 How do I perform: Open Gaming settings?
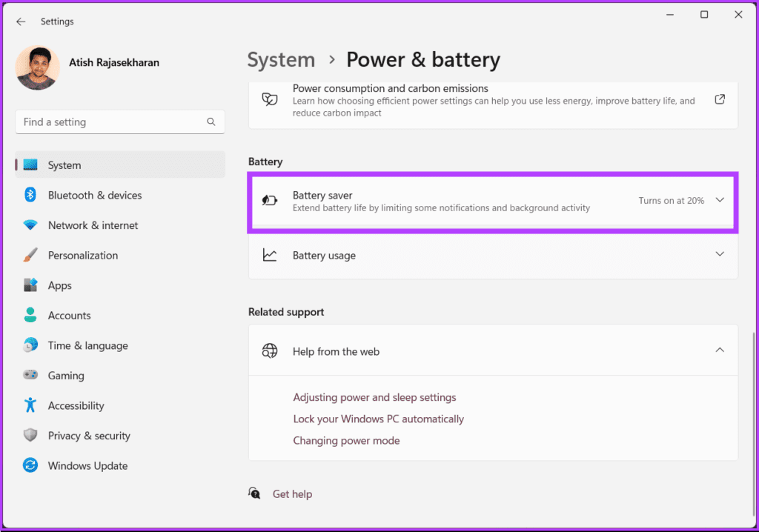click(120, 375)
